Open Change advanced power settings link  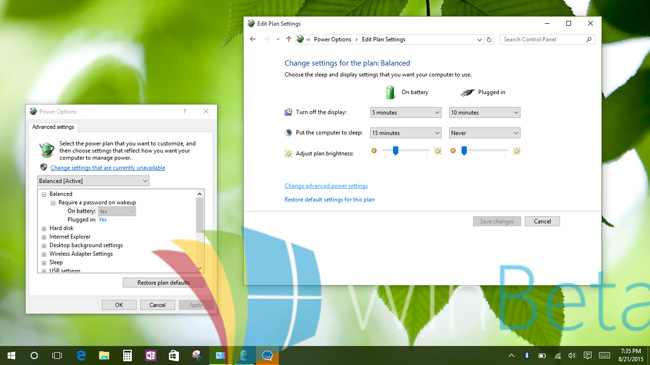click(x=326, y=186)
